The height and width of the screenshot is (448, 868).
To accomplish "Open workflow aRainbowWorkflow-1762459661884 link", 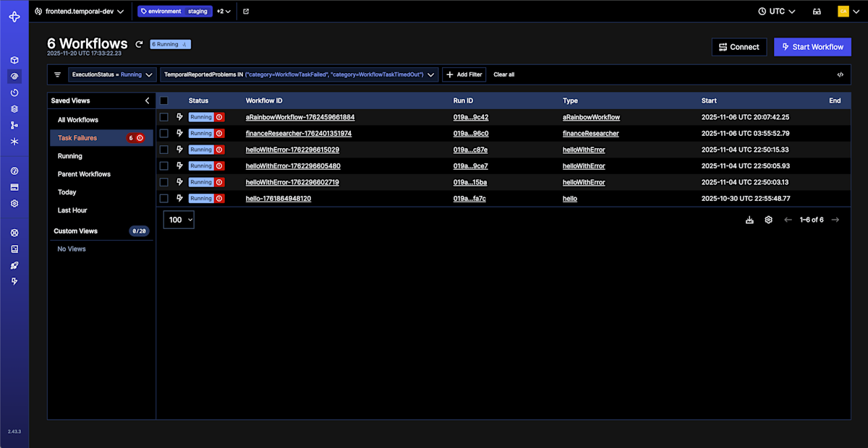I will tap(300, 117).
